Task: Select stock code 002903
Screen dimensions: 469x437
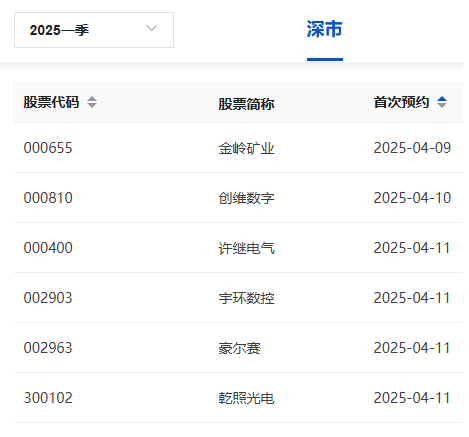Action: point(48,298)
